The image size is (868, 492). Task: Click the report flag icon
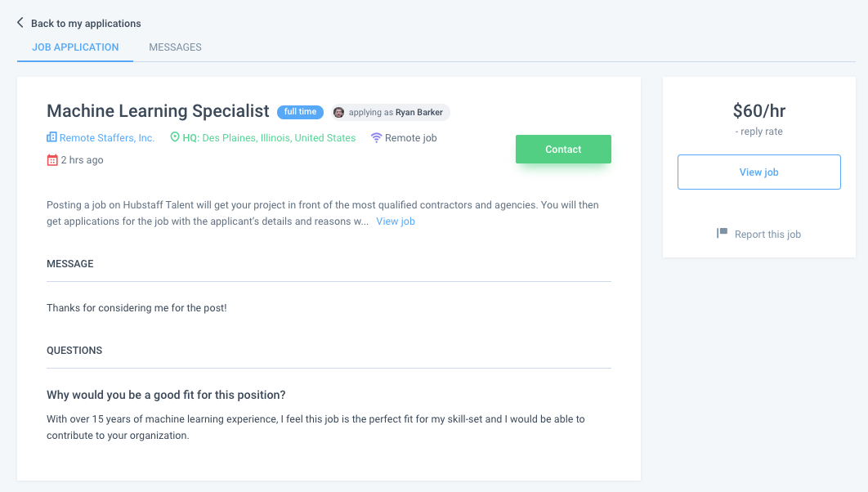[x=722, y=233]
